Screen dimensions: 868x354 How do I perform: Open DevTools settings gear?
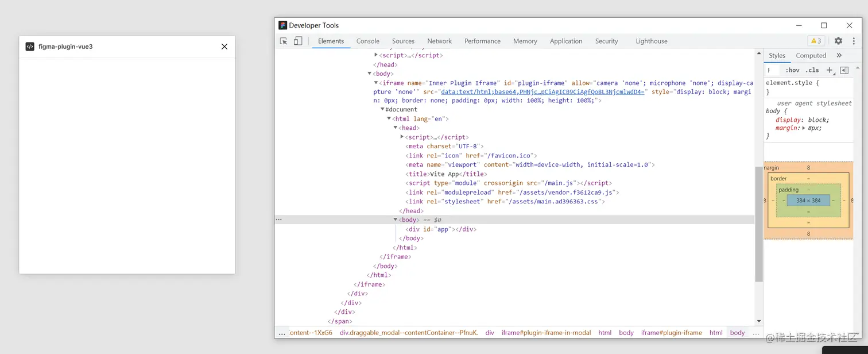click(x=838, y=41)
